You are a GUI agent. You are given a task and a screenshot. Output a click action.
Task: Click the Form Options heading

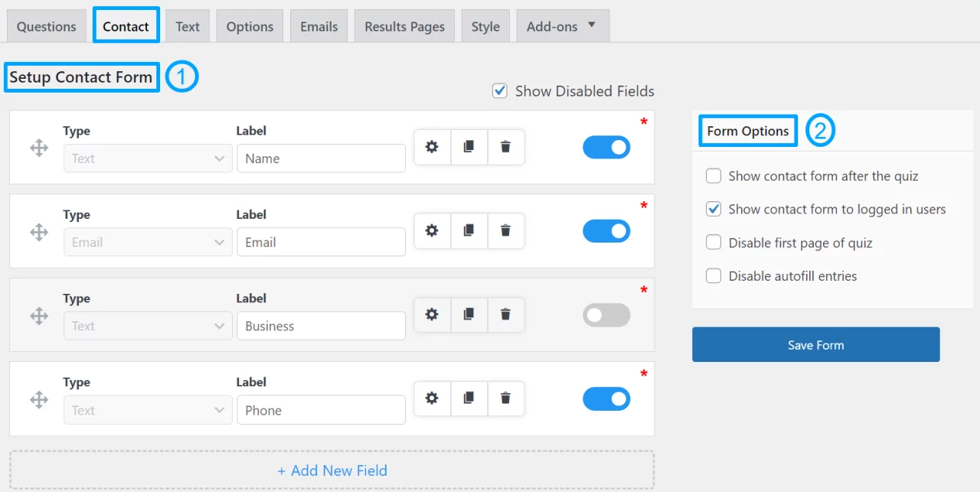748,131
